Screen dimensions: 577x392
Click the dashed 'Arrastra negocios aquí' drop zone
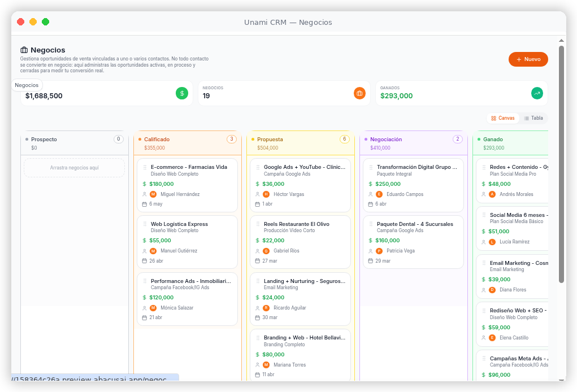tap(74, 167)
